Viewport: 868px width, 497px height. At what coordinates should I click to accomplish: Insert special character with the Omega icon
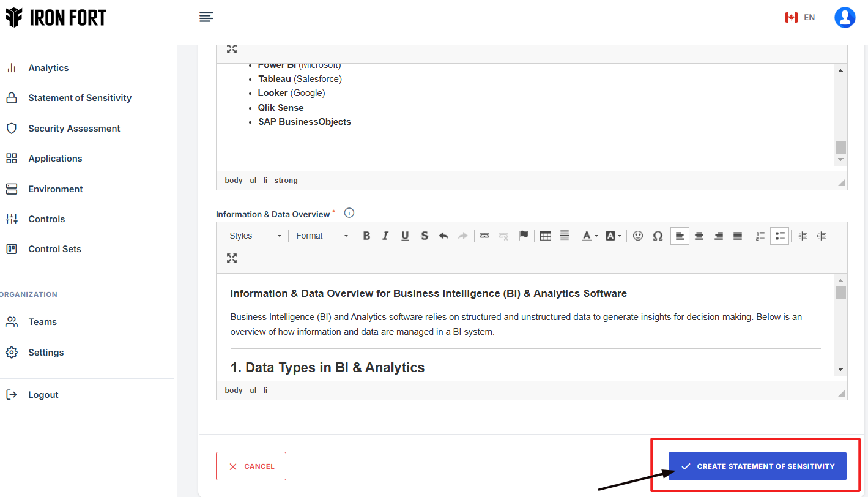coord(658,236)
